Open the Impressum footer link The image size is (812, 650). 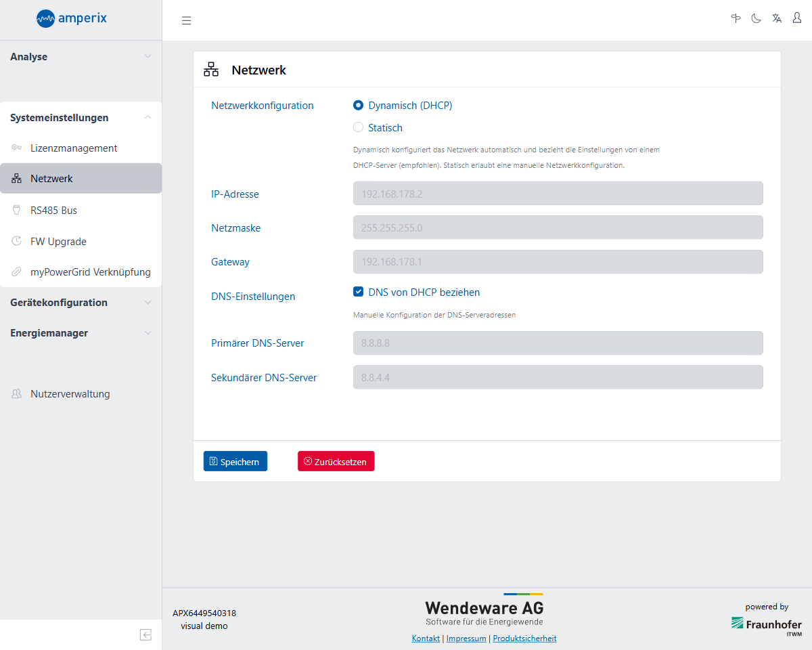(x=466, y=638)
